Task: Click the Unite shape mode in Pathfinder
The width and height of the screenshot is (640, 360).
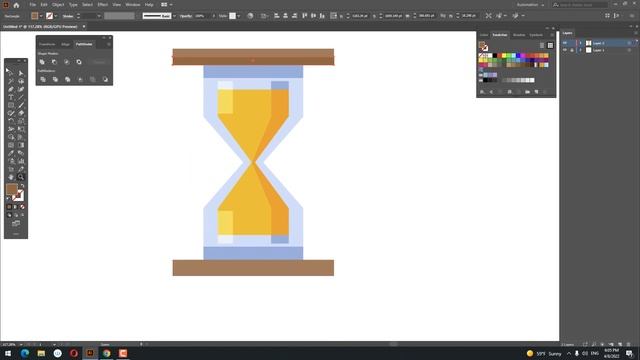Action: click(42, 62)
